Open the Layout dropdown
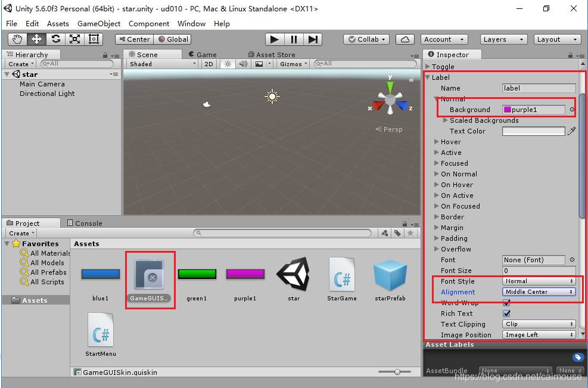 click(557, 39)
